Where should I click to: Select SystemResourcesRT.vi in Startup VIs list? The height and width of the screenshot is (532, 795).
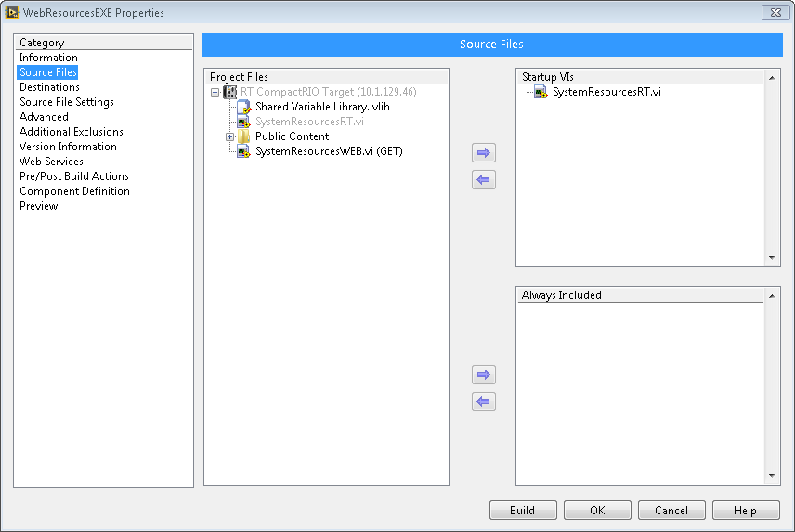(606, 92)
